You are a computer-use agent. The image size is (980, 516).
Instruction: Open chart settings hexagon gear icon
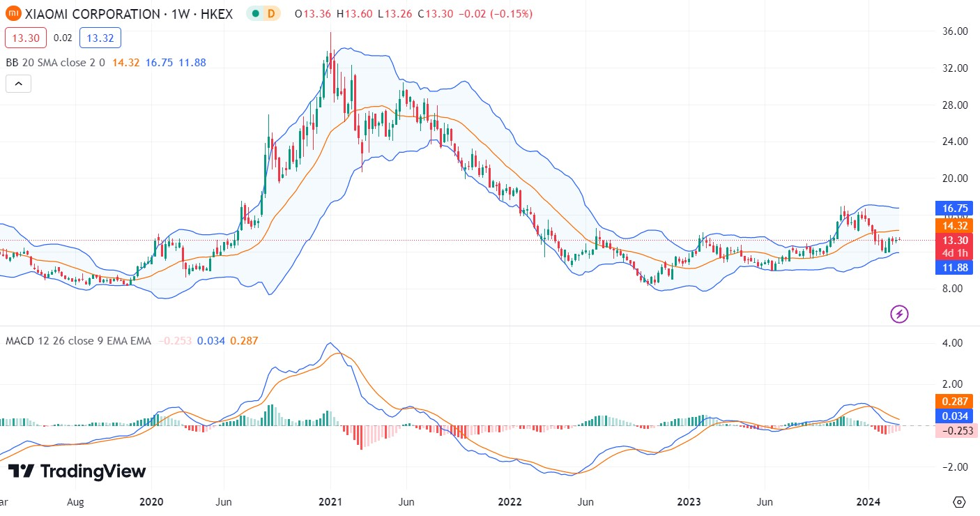click(x=959, y=502)
